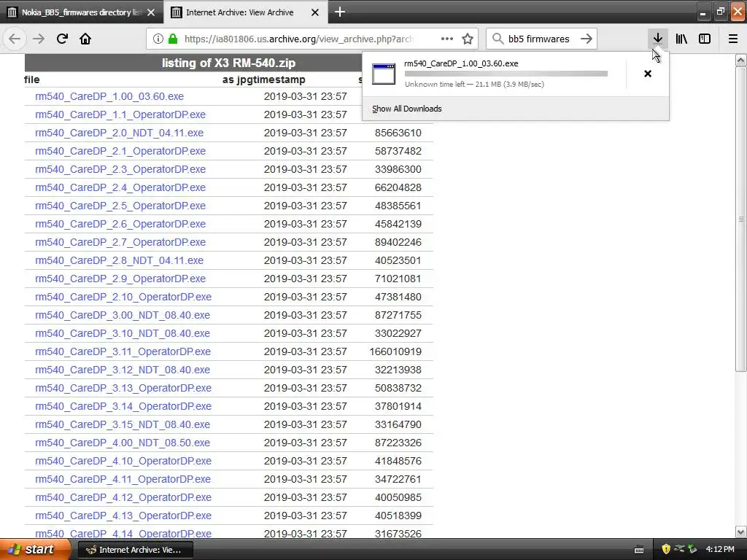Close the Internet Archive: View Archive tab
Image resolution: width=747 pixels, height=560 pixels.
tap(315, 12)
